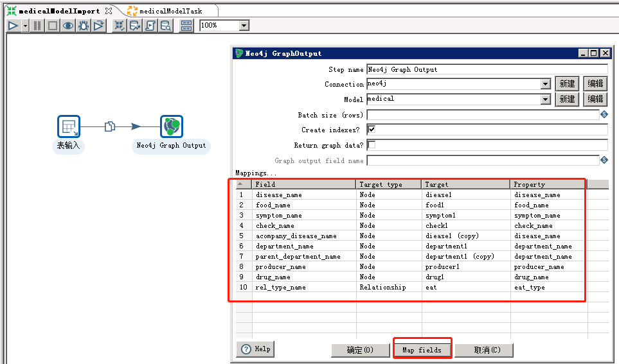Insert variable for Batch size field
Image resolution: width=619 pixels, height=364 pixels.
pos(604,114)
